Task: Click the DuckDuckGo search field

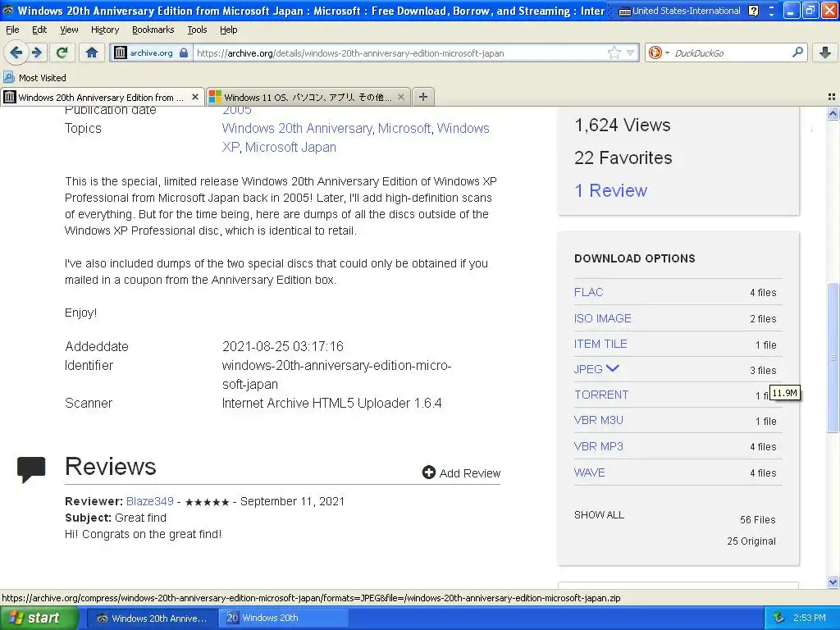Action: [731, 52]
